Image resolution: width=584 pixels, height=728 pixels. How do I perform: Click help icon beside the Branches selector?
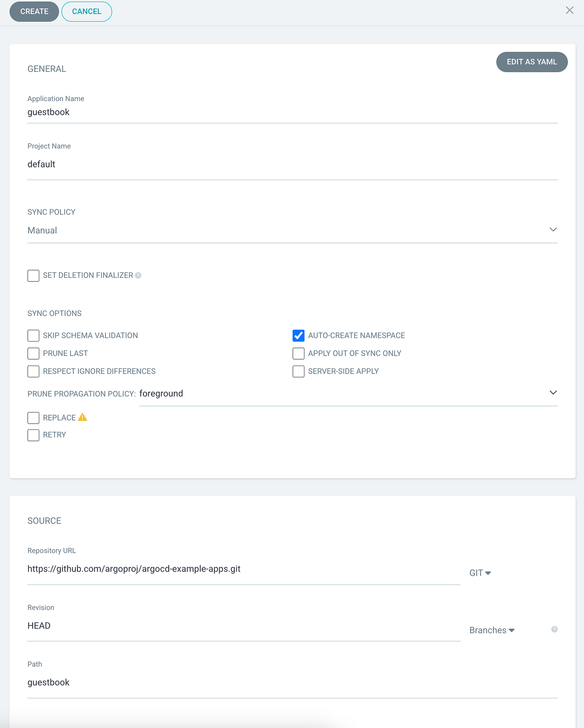554,629
